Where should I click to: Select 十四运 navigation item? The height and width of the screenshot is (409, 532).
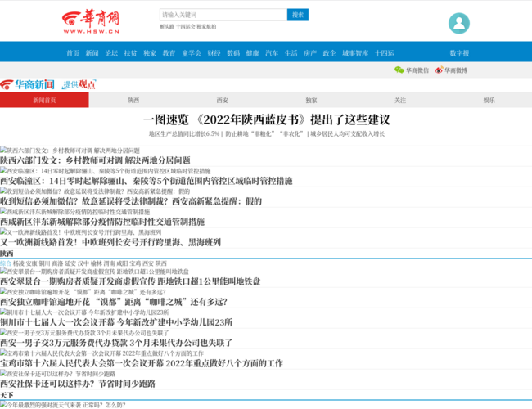point(385,53)
